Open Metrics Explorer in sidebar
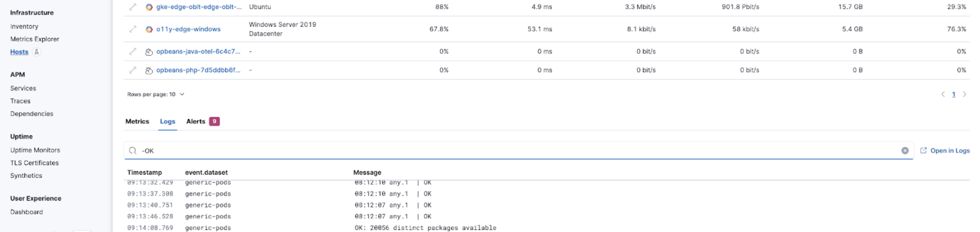This screenshot has width=980, height=232. point(35,39)
